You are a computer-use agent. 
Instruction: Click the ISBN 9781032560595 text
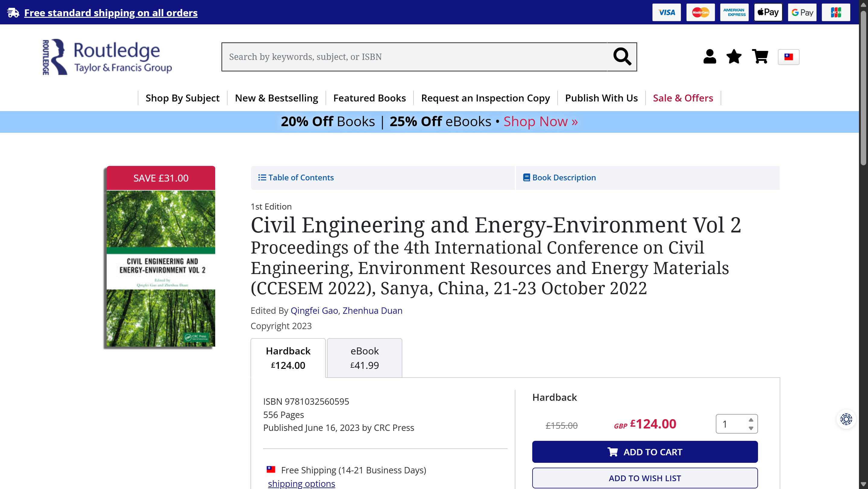click(306, 401)
